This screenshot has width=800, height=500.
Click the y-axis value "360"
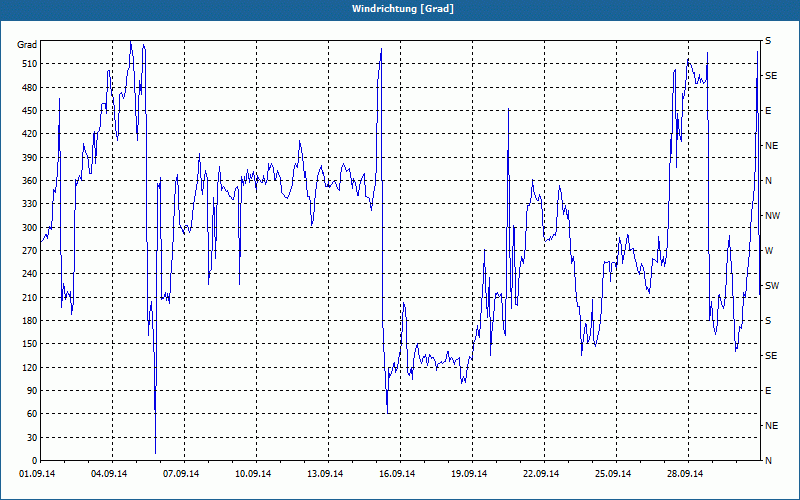(x=29, y=181)
